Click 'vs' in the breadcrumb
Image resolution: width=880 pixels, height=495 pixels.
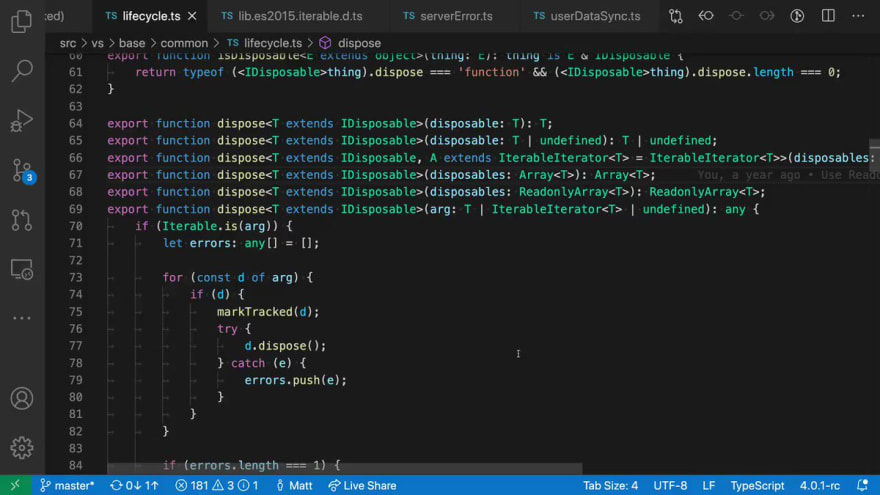tap(98, 43)
